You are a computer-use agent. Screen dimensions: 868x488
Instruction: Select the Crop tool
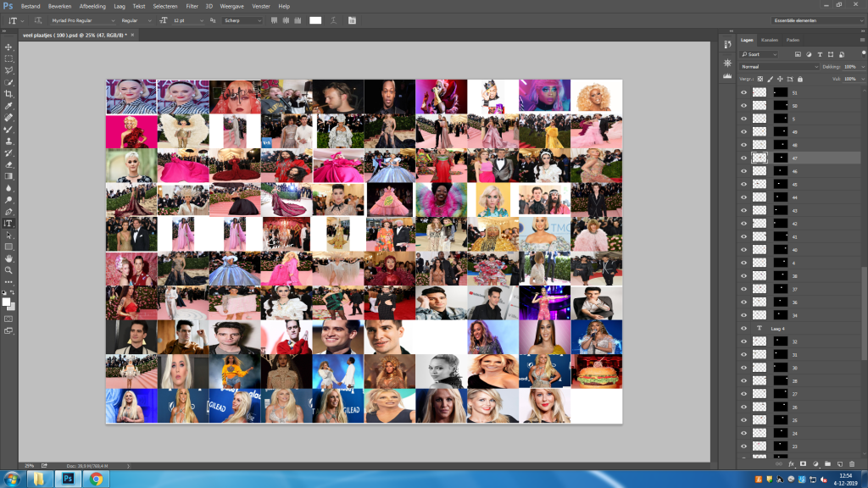(x=8, y=93)
